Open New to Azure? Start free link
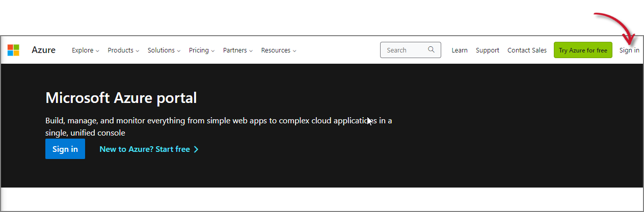The width and height of the screenshot is (644, 212). (x=149, y=149)
